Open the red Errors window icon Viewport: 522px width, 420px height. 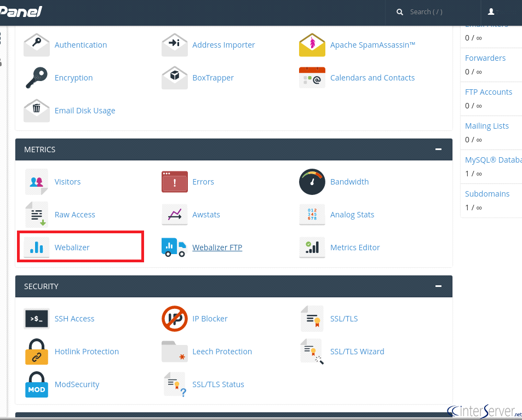(174, 182)
